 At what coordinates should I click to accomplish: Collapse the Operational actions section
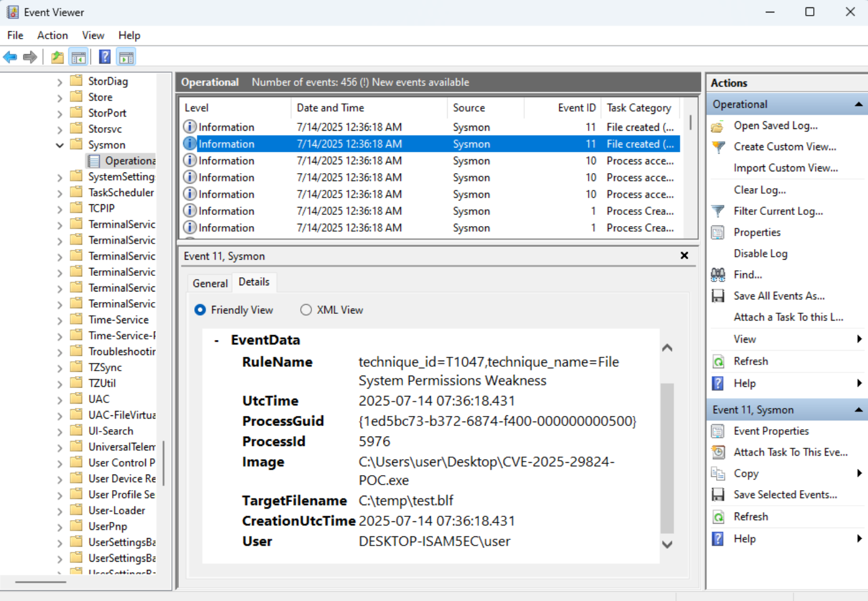(859, 104)
